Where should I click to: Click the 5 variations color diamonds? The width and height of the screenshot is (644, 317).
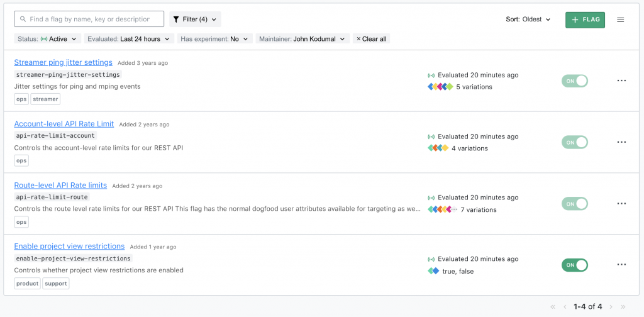(x=440, y=87)
